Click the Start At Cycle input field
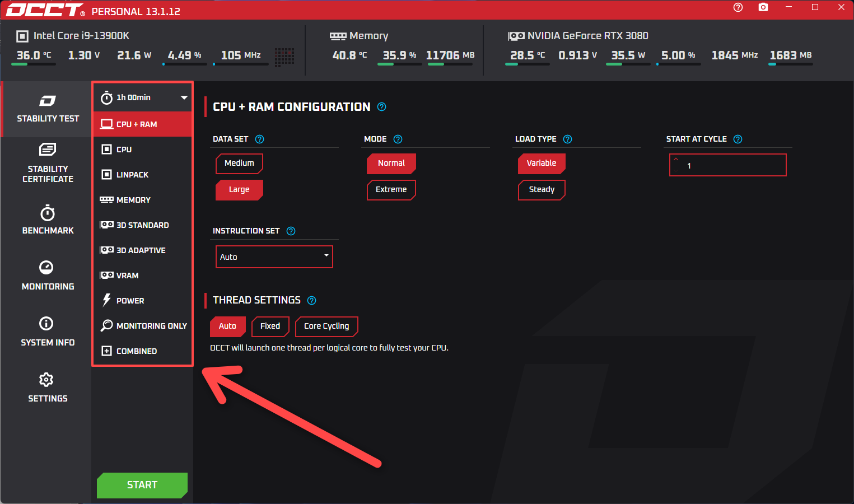The height and width of the screenshot is (504, 854). click(x=728, y=165)
